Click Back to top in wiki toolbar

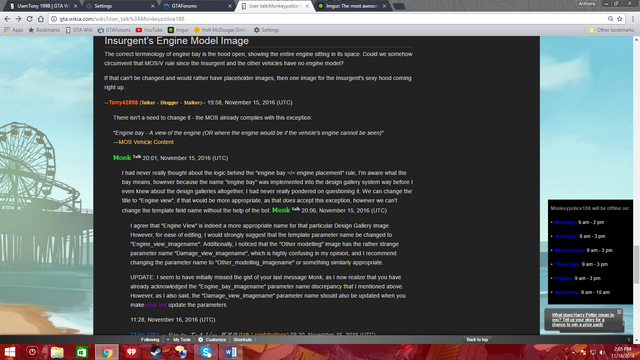click(477, 340)
